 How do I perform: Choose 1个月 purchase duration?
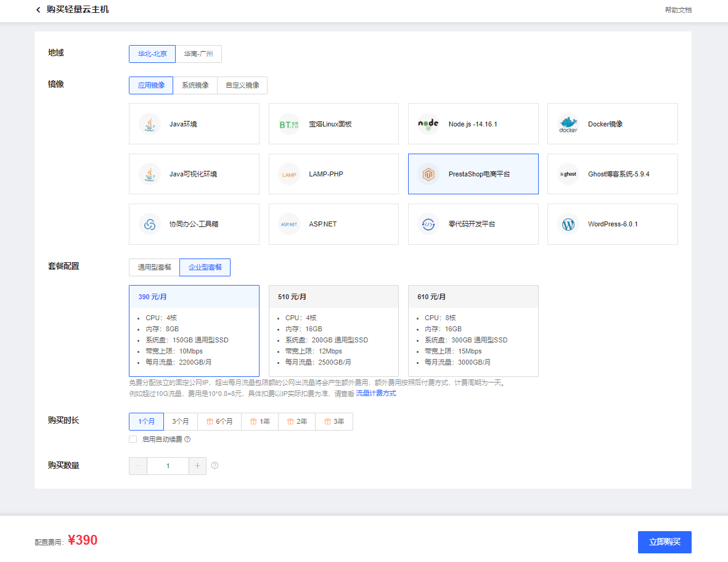(146, 422)
